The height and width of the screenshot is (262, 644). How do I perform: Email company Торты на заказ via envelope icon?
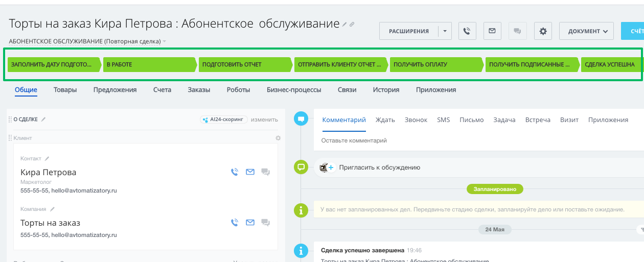tap(250, 222)
